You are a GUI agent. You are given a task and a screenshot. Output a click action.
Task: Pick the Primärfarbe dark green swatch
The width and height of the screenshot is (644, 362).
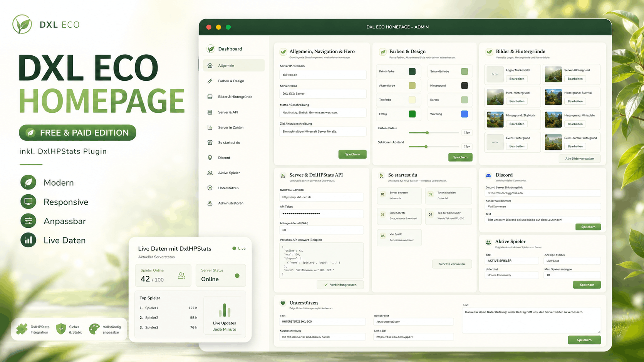412,71
